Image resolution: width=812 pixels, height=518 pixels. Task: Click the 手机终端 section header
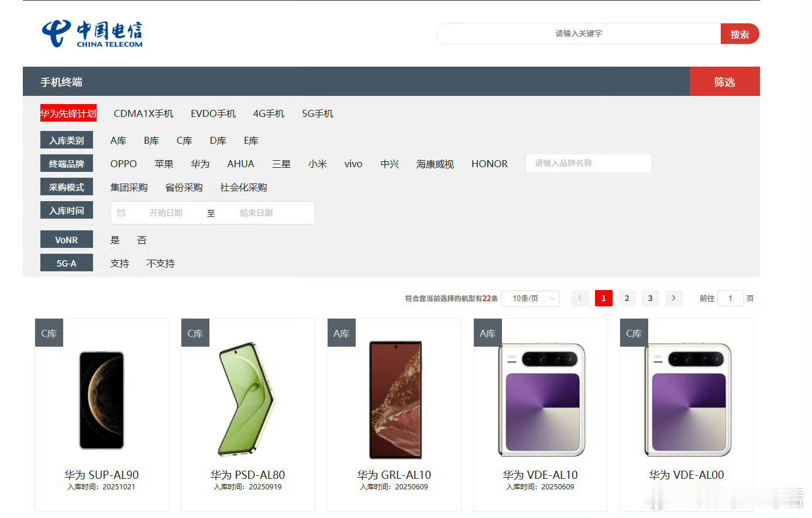tap(61, 82)
